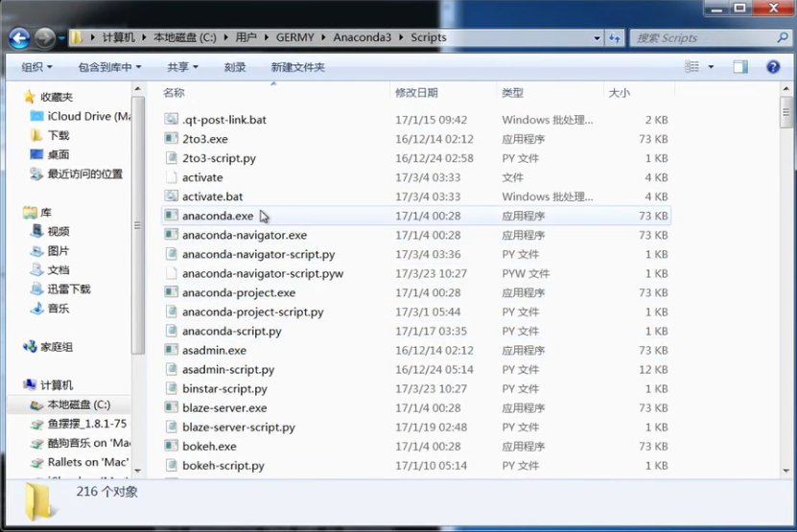
Task: Click the search magnifier icon
Action: coord(783,37)
